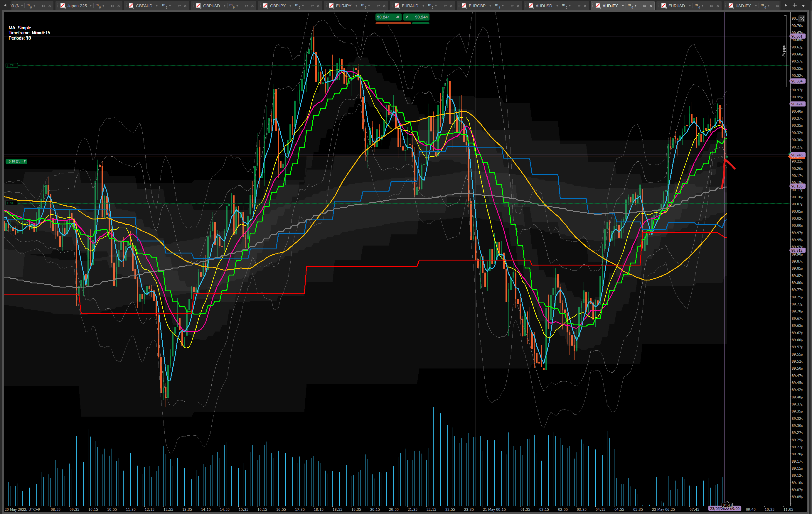Add a new chart tab with plus

794,5
